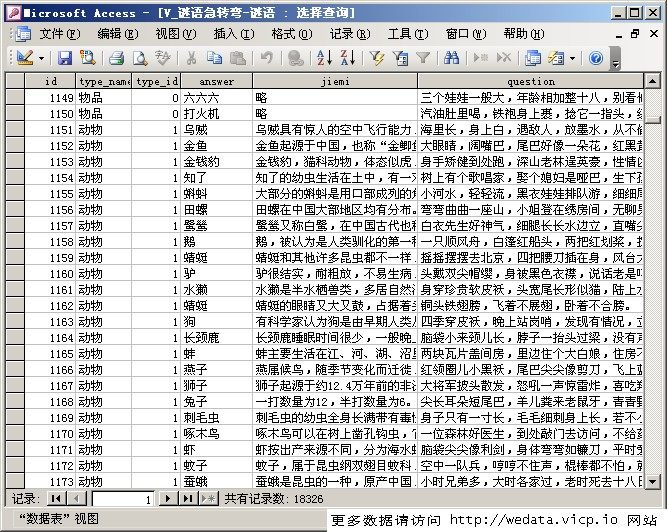Run the Spelling check icon
The image size is (667, 532).
pos(162,58)
